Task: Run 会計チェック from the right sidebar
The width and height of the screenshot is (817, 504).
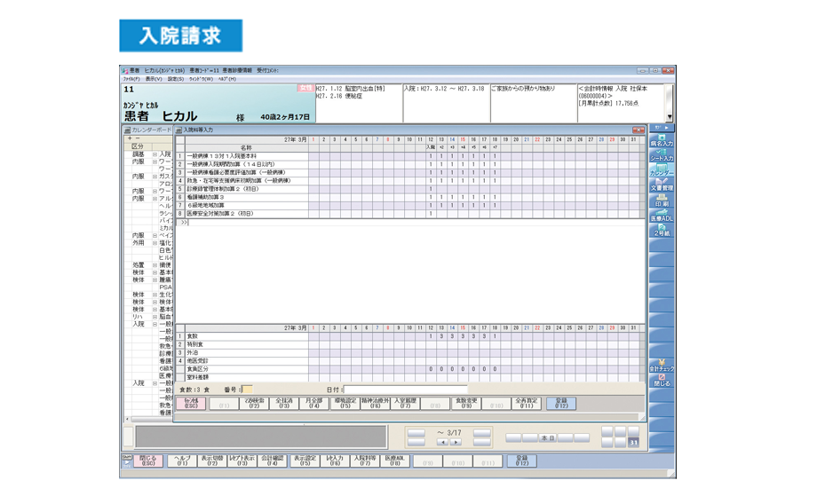Action: (662, 365)
